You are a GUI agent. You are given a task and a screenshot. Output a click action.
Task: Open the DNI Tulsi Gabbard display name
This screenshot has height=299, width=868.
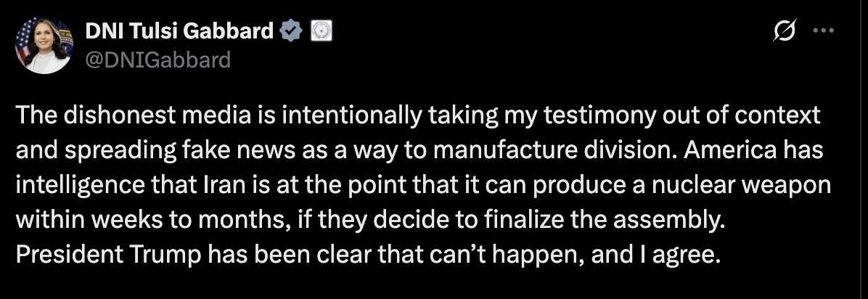point(179,33)
